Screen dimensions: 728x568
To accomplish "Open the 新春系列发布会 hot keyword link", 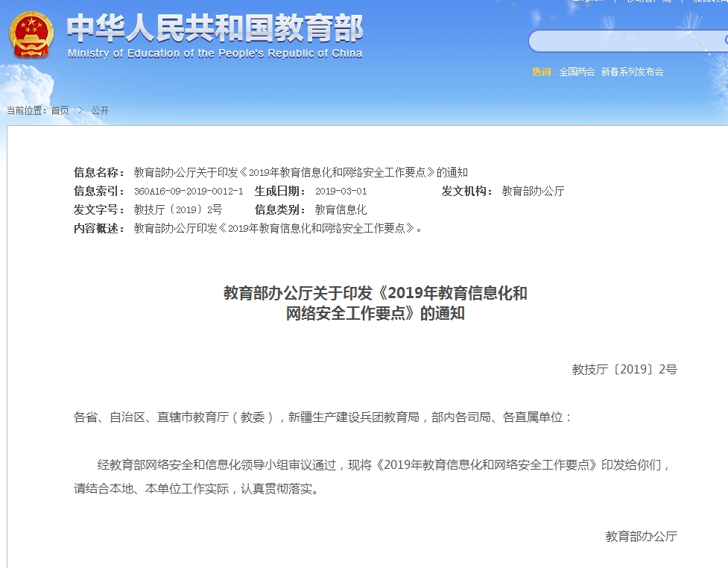I will (x=632, y=72).
